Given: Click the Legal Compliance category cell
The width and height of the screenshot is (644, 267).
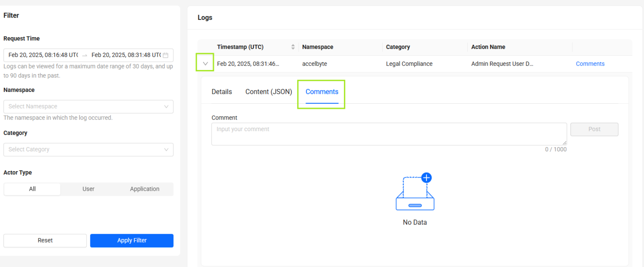Looking at the screenshot, I should [409, 64].
